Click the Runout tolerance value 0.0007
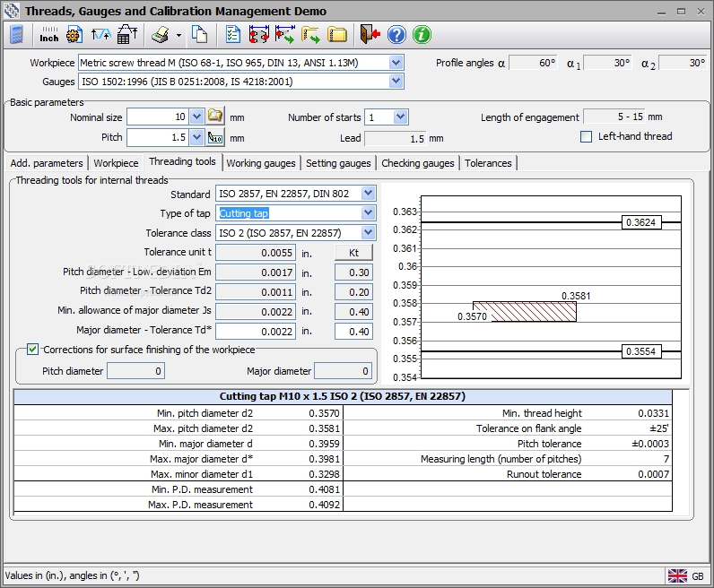 (653, 474)
